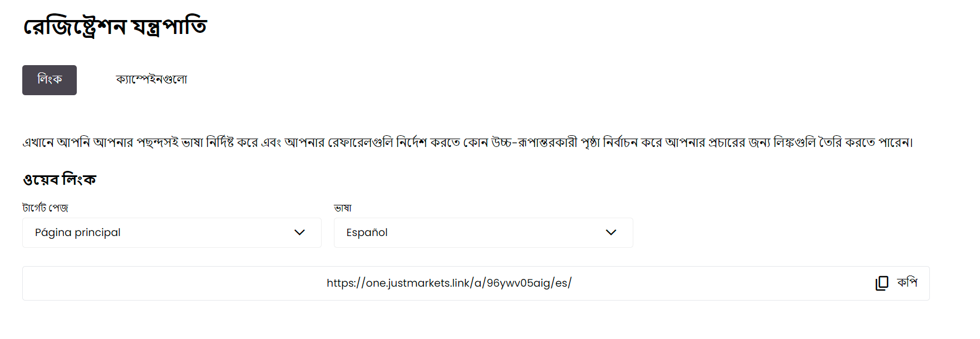Click the word রেজিস্ট্রেশন in the title
The image size is (980, 339).
tap(75, 27)
